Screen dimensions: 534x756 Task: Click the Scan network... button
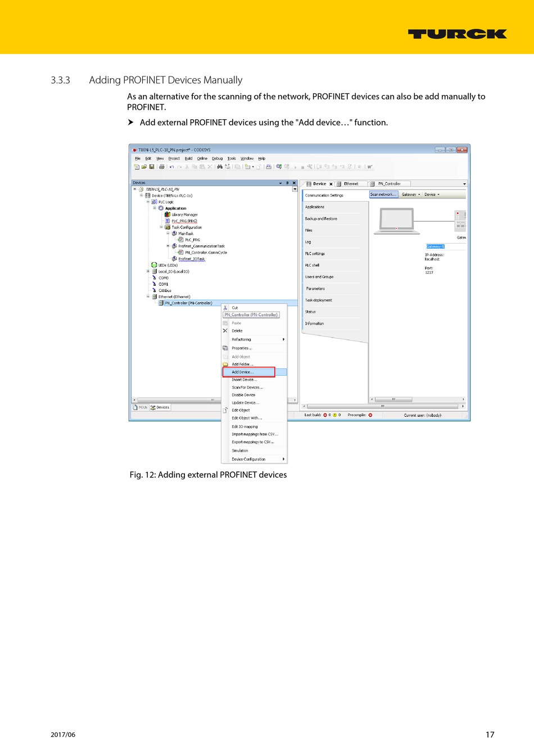point(383,195)
